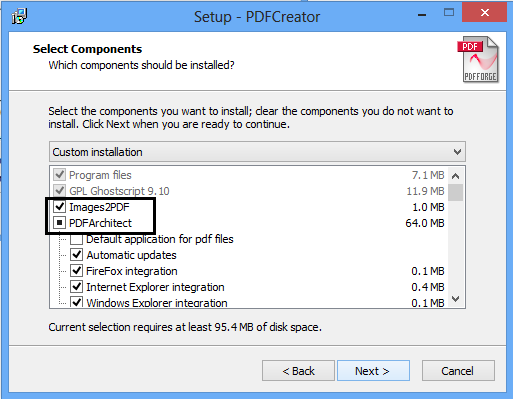The height and width of the screenshot is (399, 513).
Task: Click the setup installer icon in title bar
Action: tap(19, 16)
